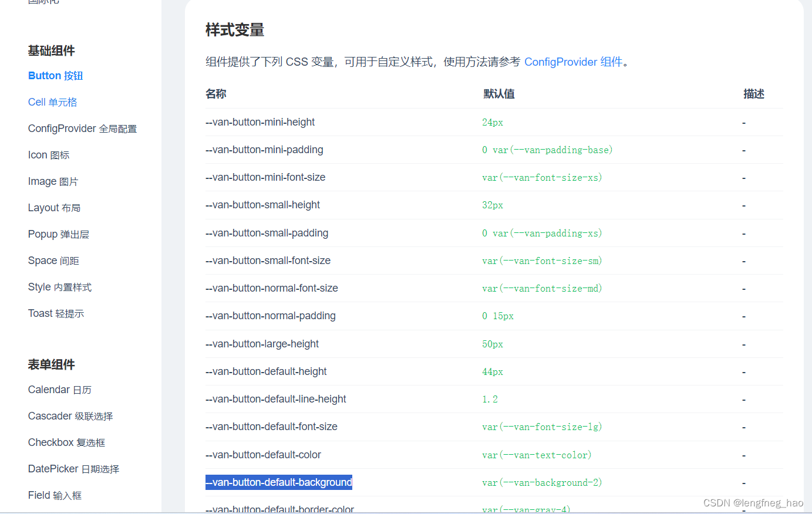Image resolution: width=812 pixels, height=514 pixels.
Task: Open the Space 间距 component page
Action: click(53, 260)
